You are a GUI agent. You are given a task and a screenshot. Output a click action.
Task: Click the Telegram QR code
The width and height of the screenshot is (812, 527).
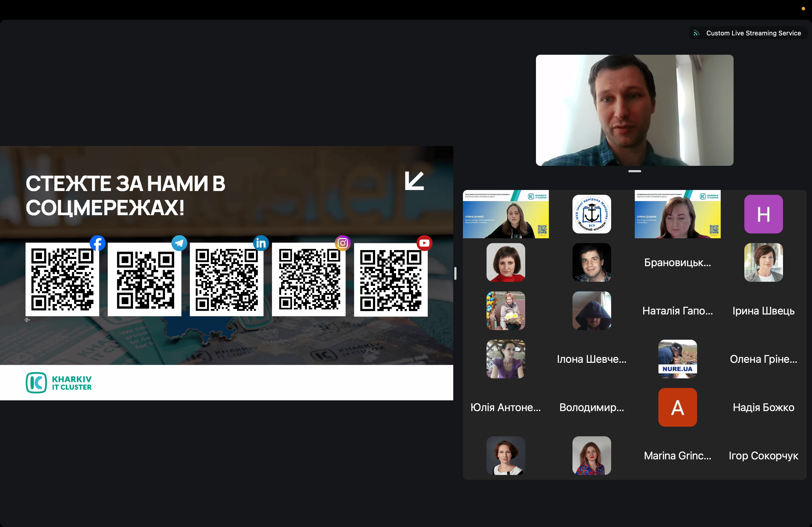click(145, 280)
